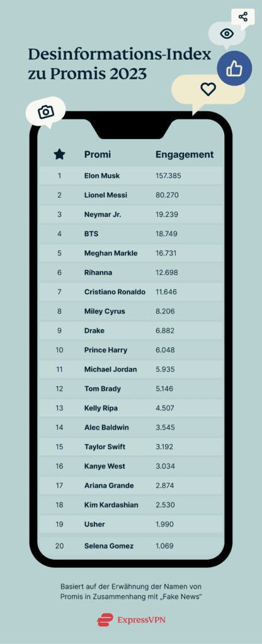Click the Elon Musk row name
262x644 pixels.
click(102, 176)
